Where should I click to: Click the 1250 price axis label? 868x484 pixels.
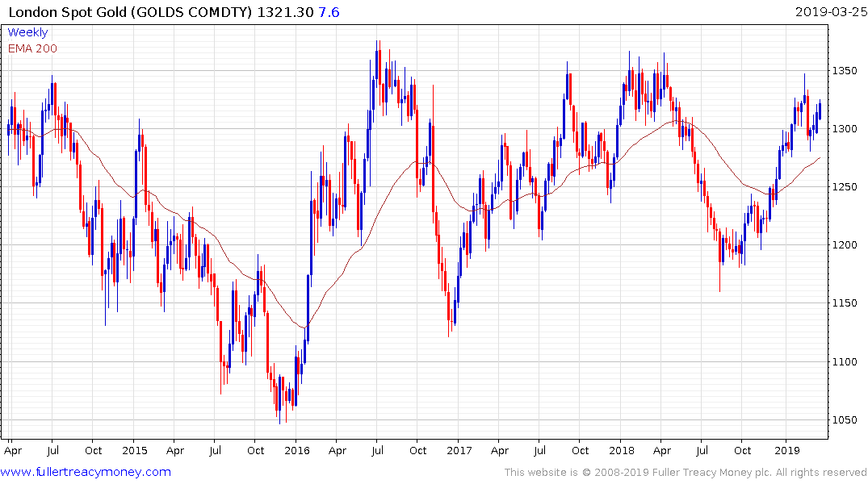pyautogui.click(x=845, y=187)
